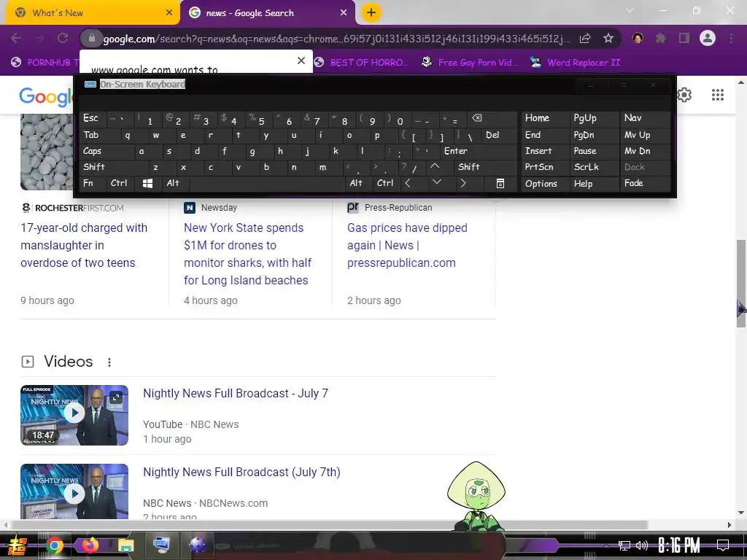Bookmark this page with the star icon

point(608,39)
